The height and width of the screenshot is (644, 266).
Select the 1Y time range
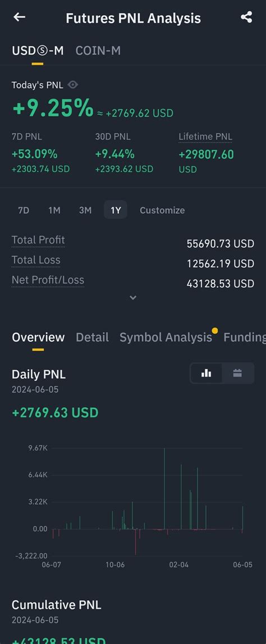pos(116,210)
